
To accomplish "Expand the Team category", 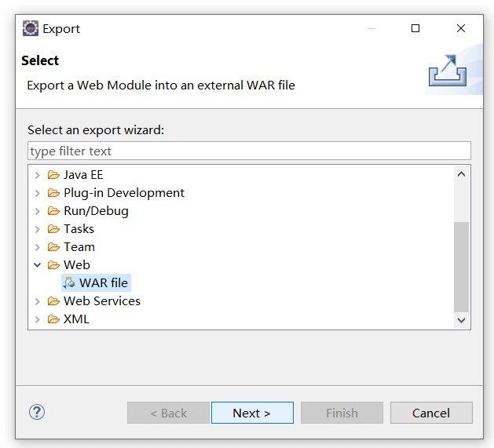I will click(37, 247).
